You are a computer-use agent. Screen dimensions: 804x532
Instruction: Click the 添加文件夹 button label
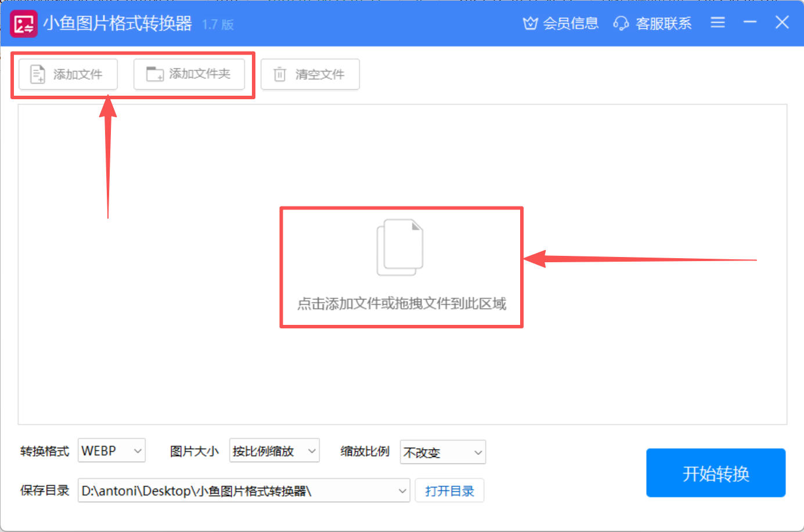[x=200, y=74]
